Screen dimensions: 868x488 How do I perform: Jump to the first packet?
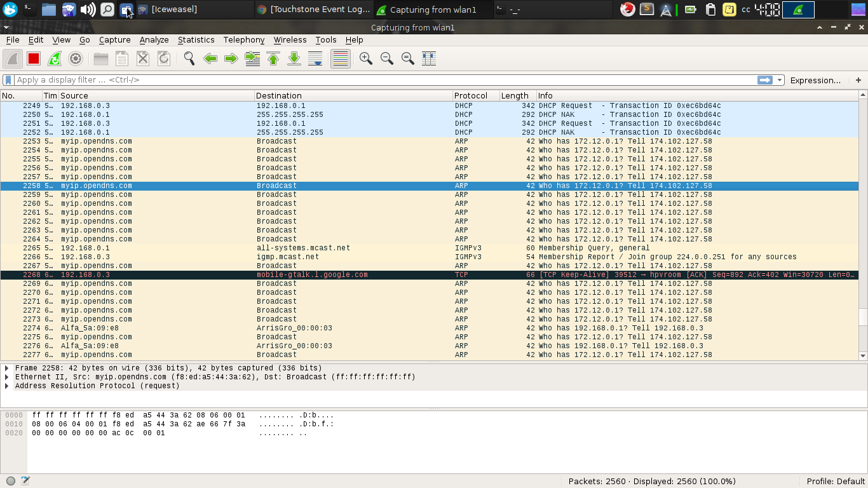(273, 58)
